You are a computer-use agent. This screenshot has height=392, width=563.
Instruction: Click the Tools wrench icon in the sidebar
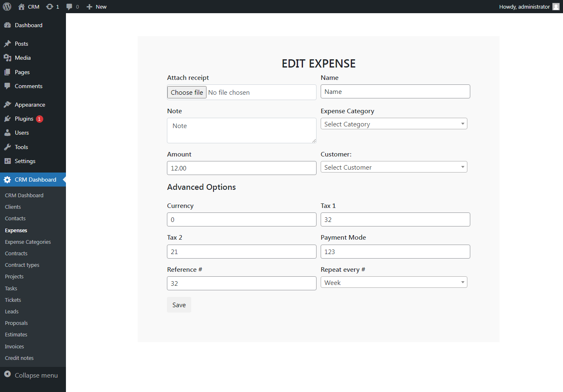coord(8,147)
